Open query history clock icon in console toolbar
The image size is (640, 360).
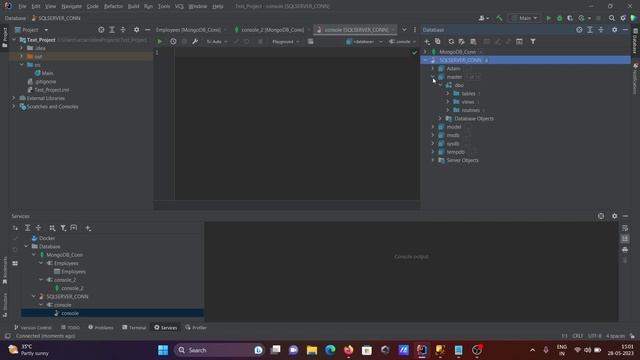(x=173, y=42)
